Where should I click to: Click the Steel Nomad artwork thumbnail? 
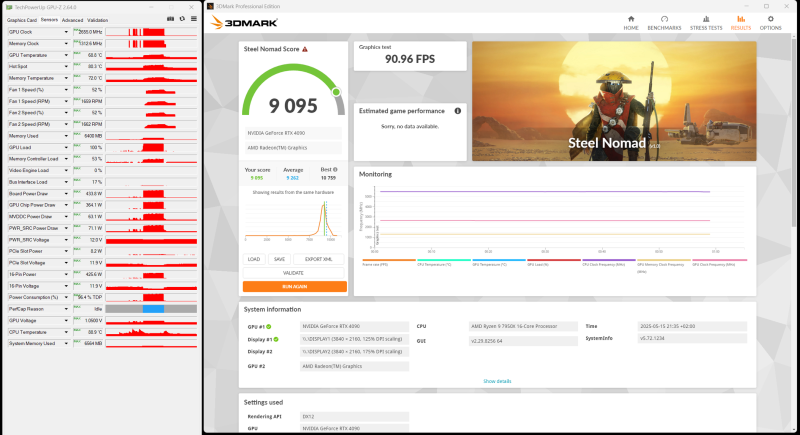(614, 101)
